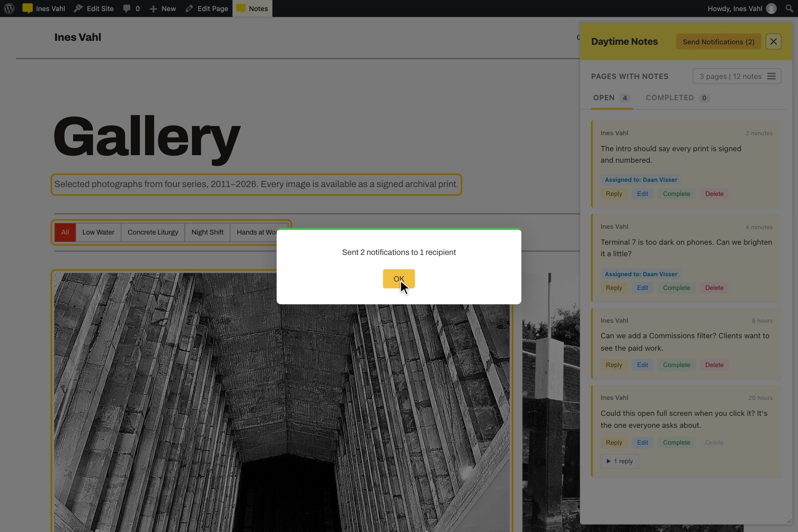Reply to the open full screen note
798x532 pixels.
click(614, 442)
